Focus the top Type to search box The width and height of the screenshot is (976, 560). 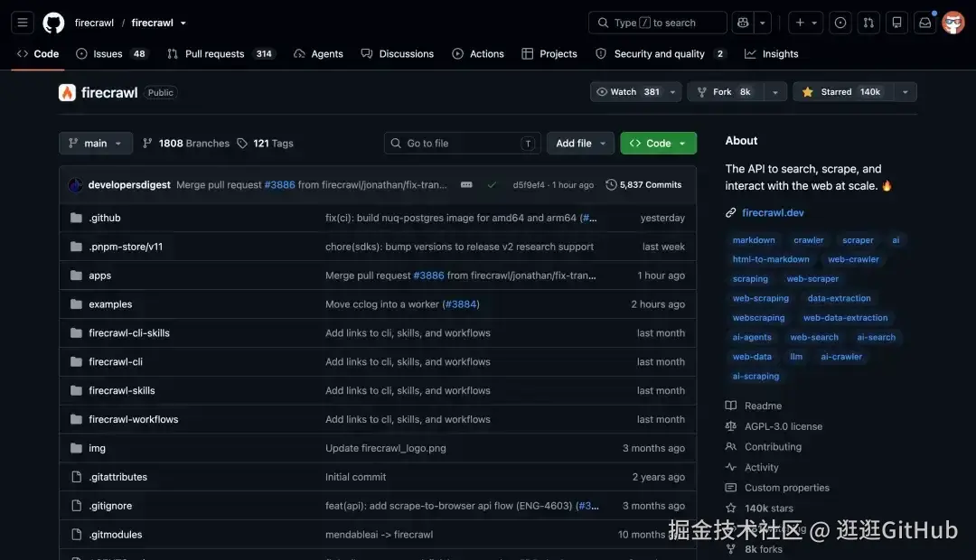click(x=657, y=23)
